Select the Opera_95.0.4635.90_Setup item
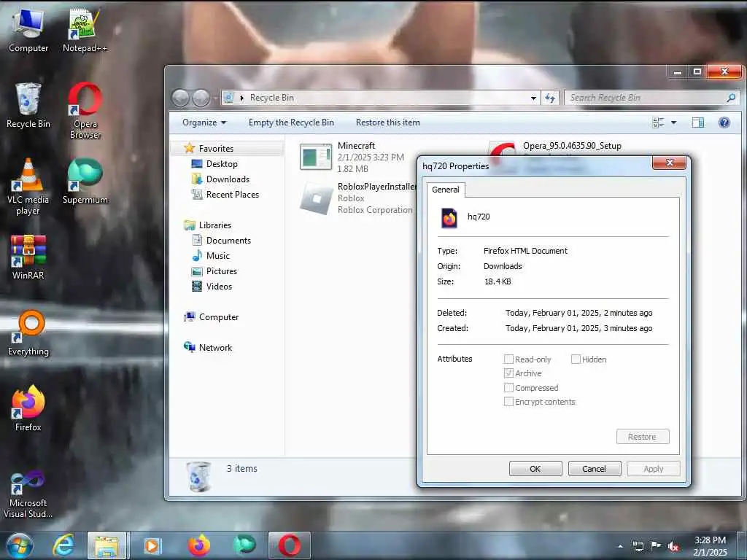The height and width of the screenshot is (560, 747). [572, 146]
